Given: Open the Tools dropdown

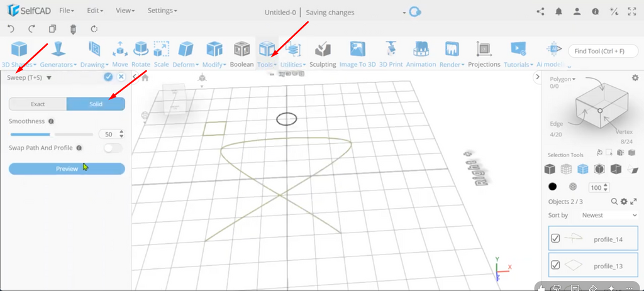Looking at the screenshot, I should 267,53.
